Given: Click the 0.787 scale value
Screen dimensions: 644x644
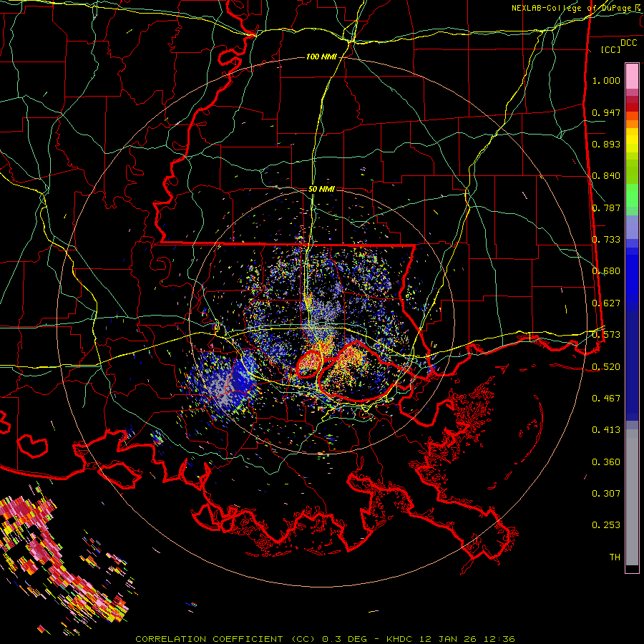Looking at the screenshot, I should [606, 208].
